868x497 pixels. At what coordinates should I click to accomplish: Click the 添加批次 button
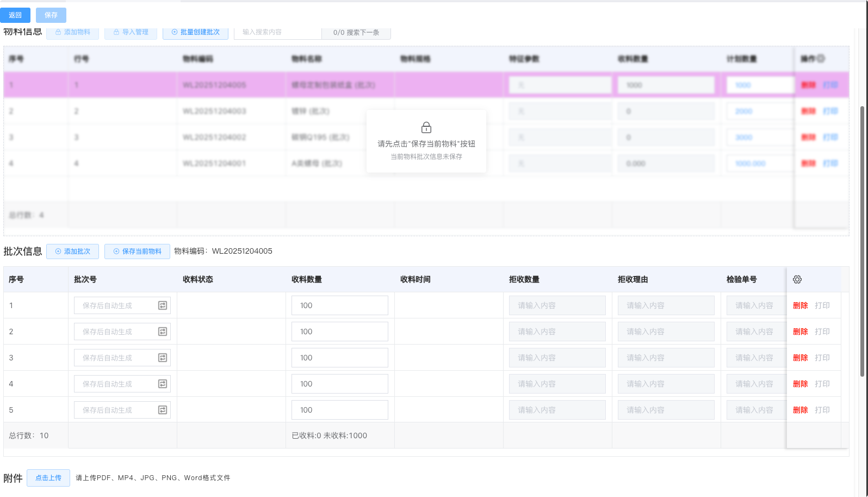click(x=73, y=251)
